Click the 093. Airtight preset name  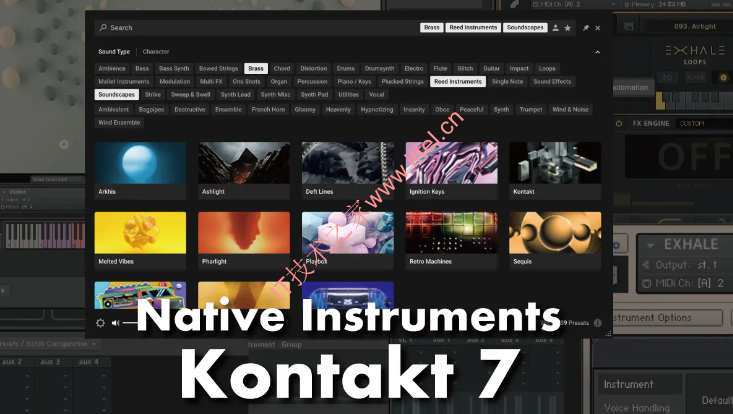[694, 27]
